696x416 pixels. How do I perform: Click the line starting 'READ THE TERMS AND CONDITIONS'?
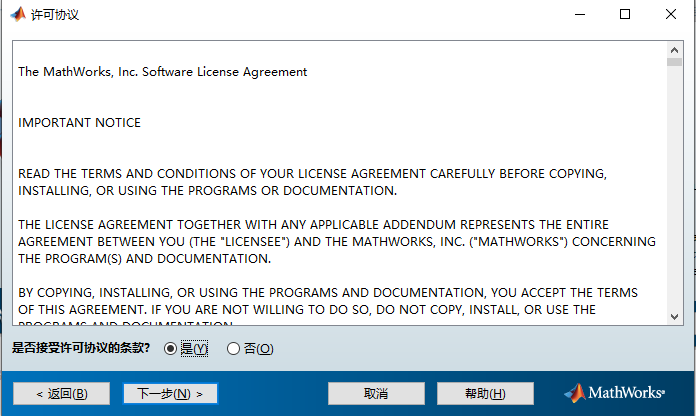pos(312,174)
